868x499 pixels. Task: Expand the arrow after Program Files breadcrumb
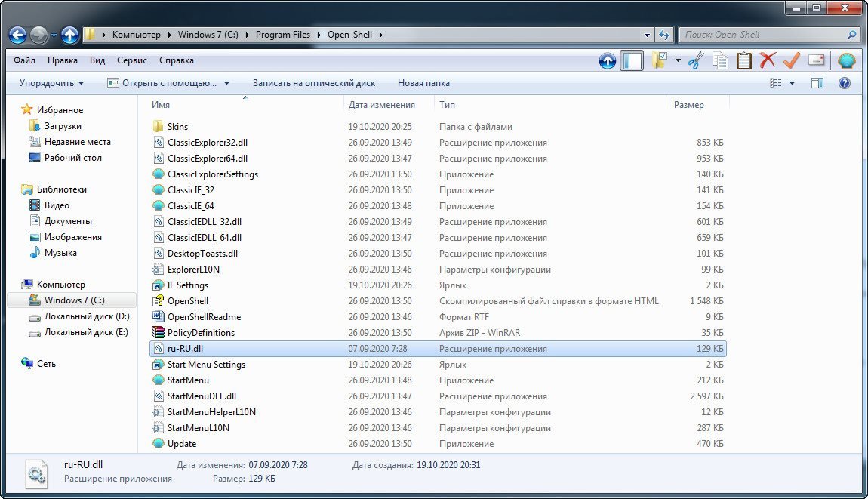(319, 35)
